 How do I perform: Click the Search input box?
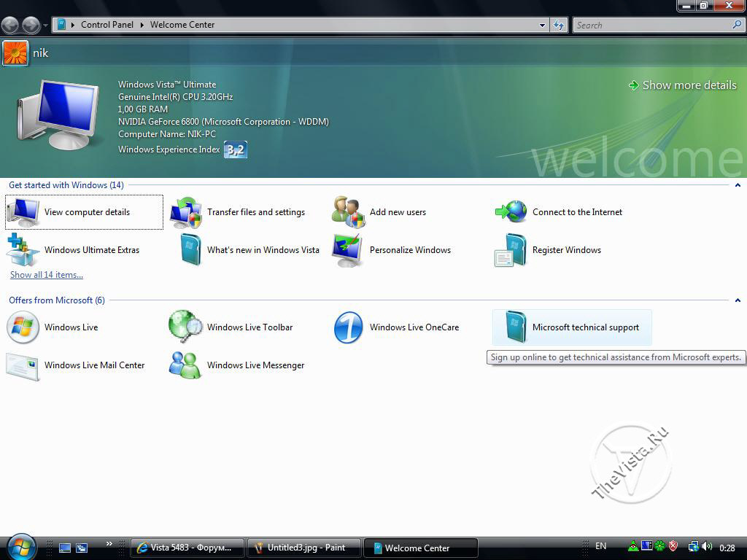pyautogui.click(x=651, y=25)
